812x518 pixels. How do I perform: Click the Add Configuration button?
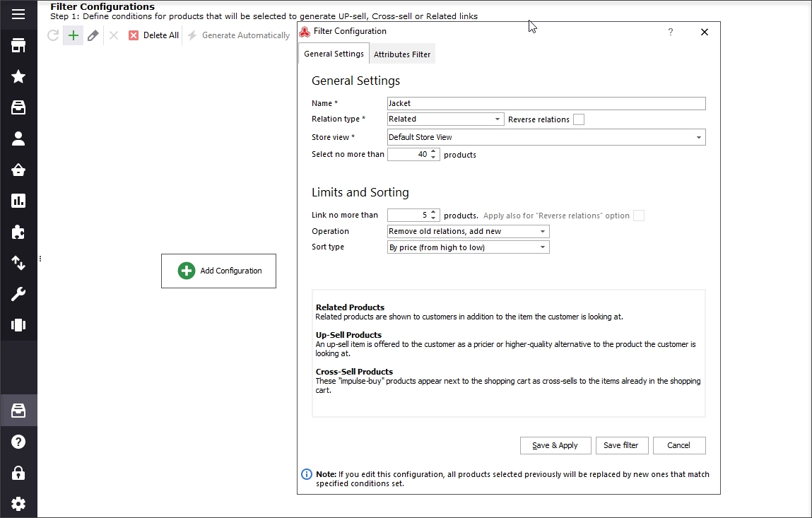pos(218,271)
